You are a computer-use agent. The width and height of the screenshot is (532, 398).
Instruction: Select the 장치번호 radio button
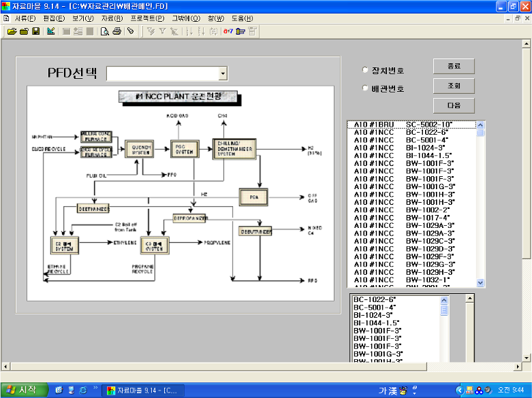pyautogui.click(x=365, y=70)
